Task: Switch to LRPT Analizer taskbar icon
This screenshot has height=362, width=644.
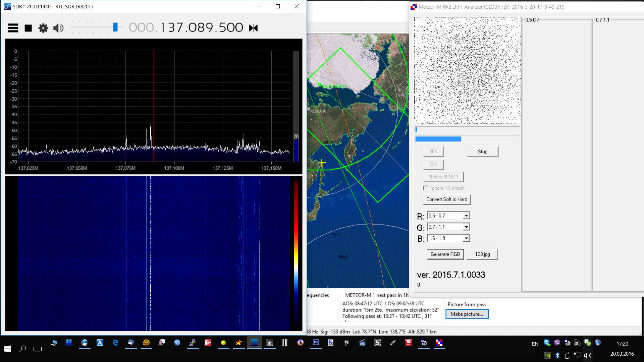Action: tap(439, 343)
